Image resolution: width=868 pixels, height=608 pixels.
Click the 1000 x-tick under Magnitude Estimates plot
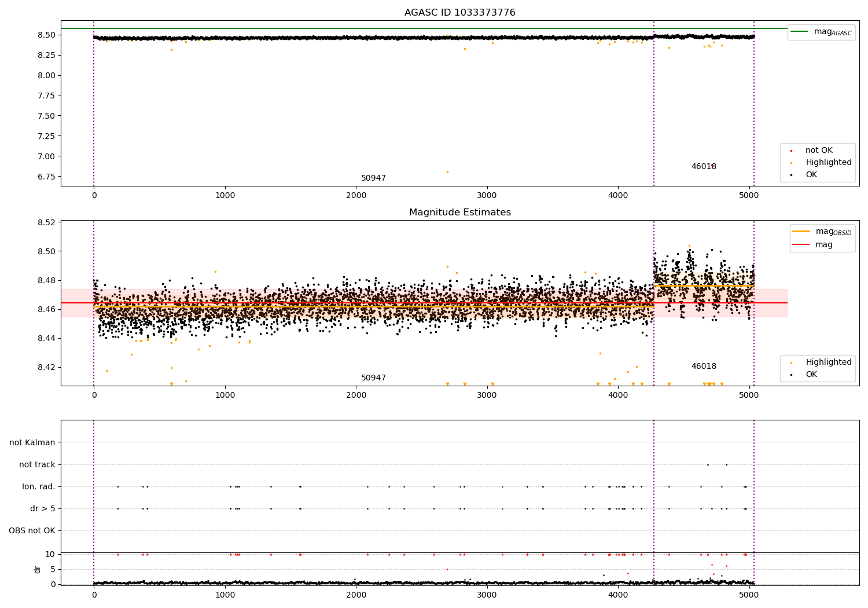[x=225, y=395]
